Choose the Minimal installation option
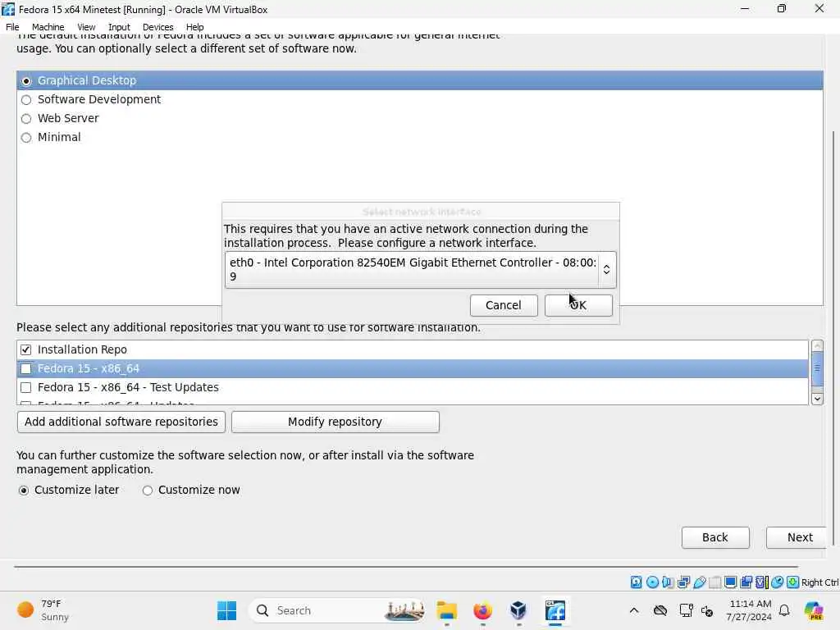 26,138
